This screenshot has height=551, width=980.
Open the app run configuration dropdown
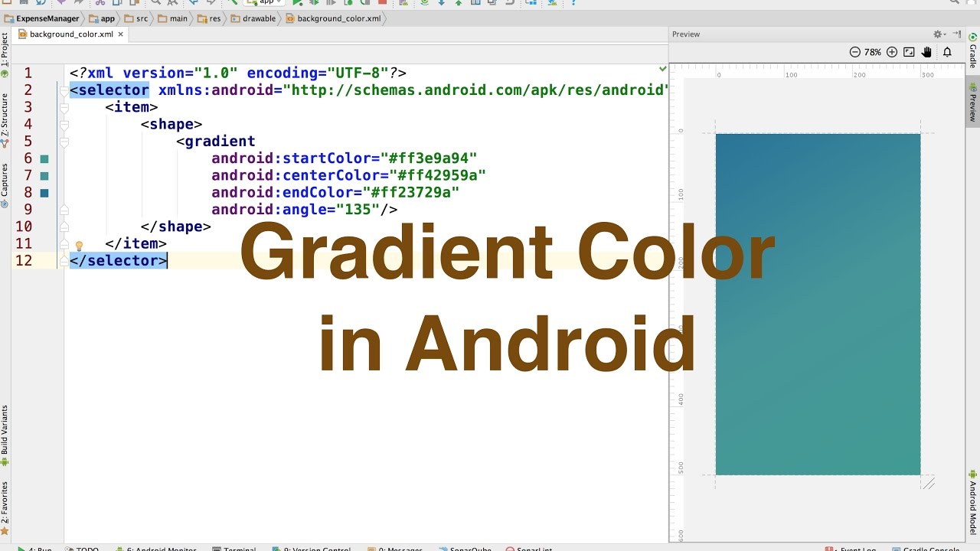pos(266,3)
